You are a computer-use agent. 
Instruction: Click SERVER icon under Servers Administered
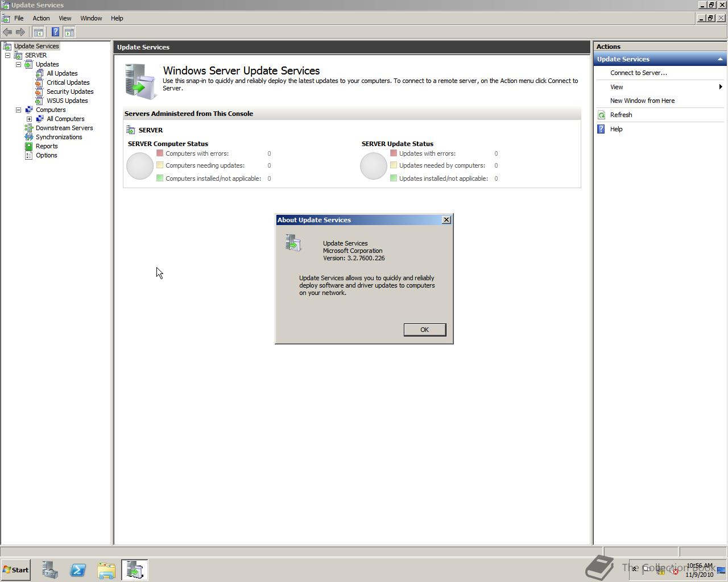(x=131, y=130)
